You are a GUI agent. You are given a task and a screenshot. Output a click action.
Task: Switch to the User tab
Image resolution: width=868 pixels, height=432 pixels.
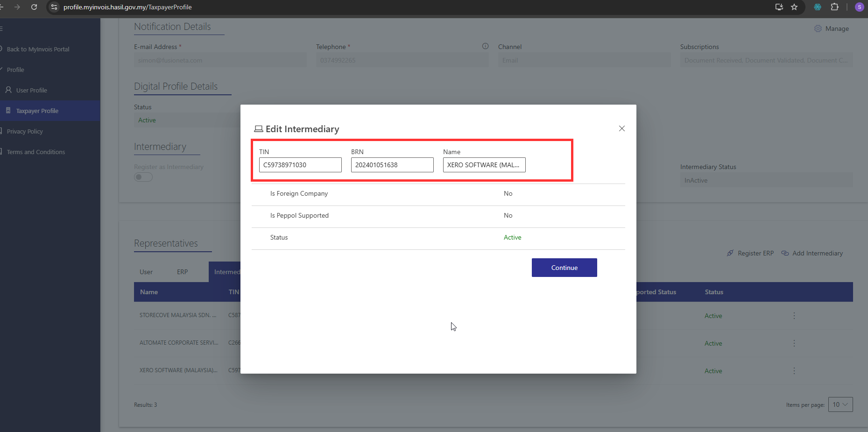point(146,272)
